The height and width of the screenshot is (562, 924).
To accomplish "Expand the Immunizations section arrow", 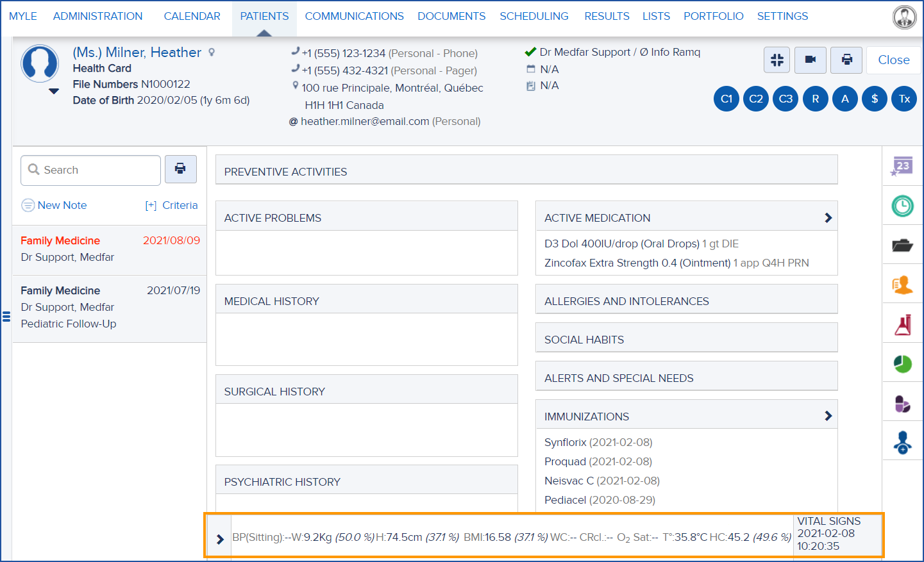I will pyautogui.click(x=828, y=416).
